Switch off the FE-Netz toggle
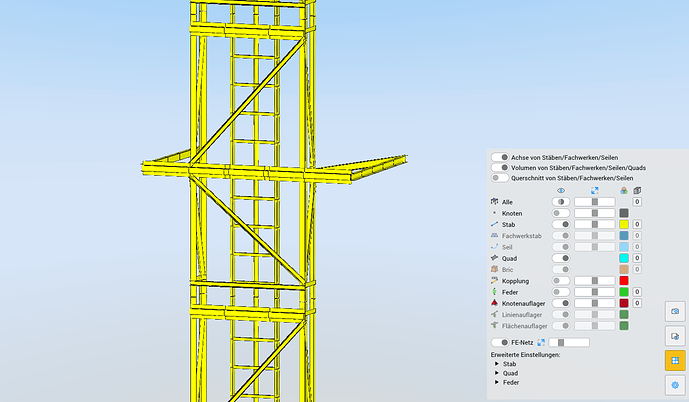 tap(500, 342)
